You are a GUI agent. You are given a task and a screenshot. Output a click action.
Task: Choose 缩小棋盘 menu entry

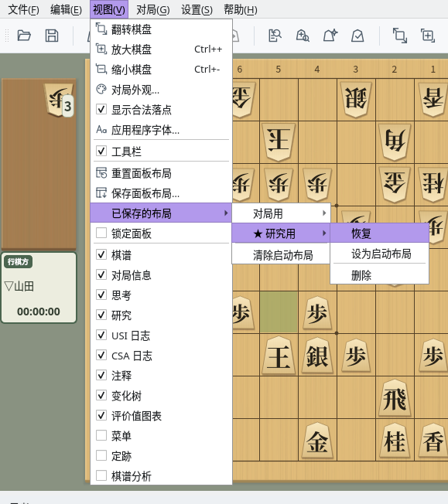click(161, 70)
